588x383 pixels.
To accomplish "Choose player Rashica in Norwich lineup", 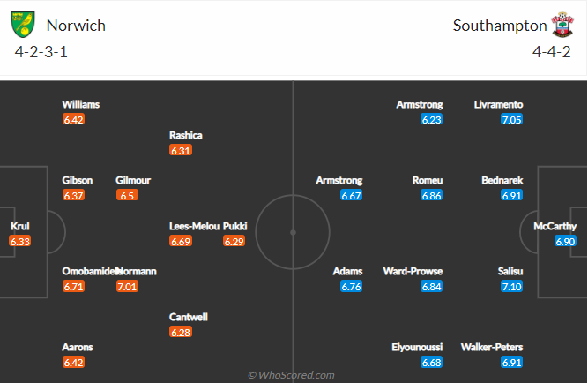I will coord(186,135).
